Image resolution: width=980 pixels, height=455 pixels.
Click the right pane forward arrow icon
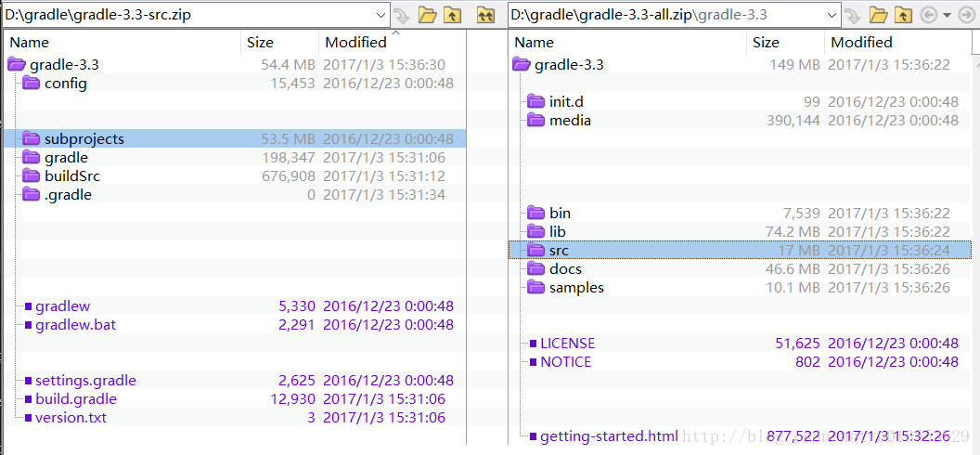pyautogui.click(x=967, y=15)
